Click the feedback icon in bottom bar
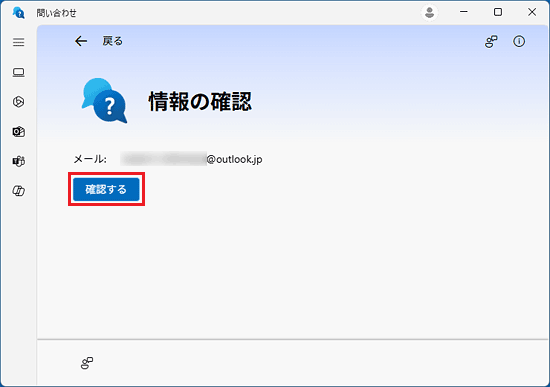This screenshot has height=387, width=550. click(x=87, y=363)
